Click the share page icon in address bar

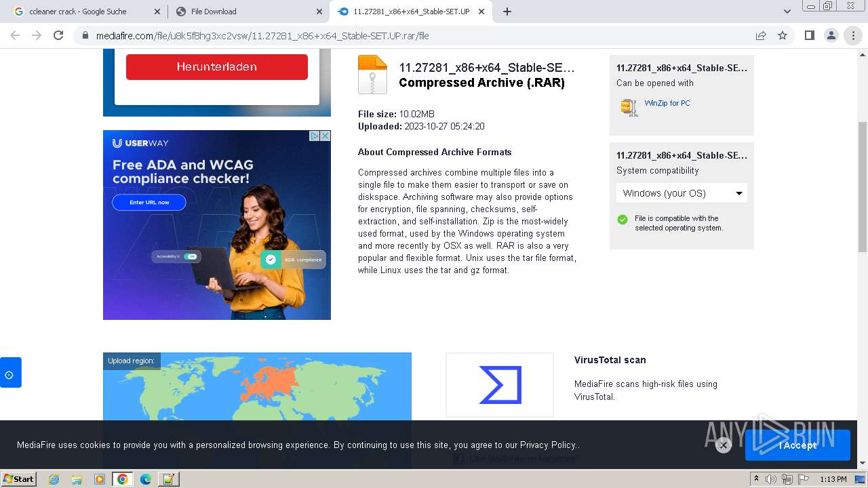761,35
